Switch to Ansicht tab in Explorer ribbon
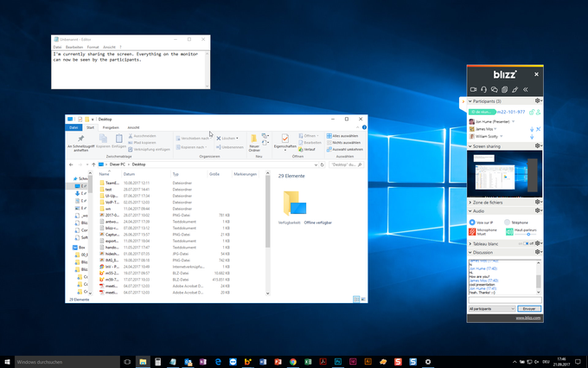588x368 pixels. pos(133,127)
